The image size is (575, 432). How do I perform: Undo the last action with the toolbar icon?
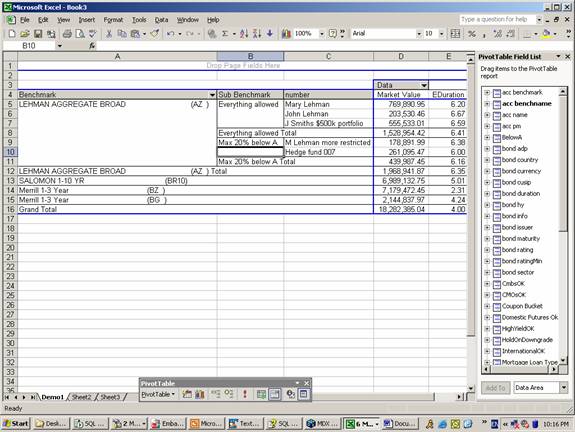[x=171, y=34]
